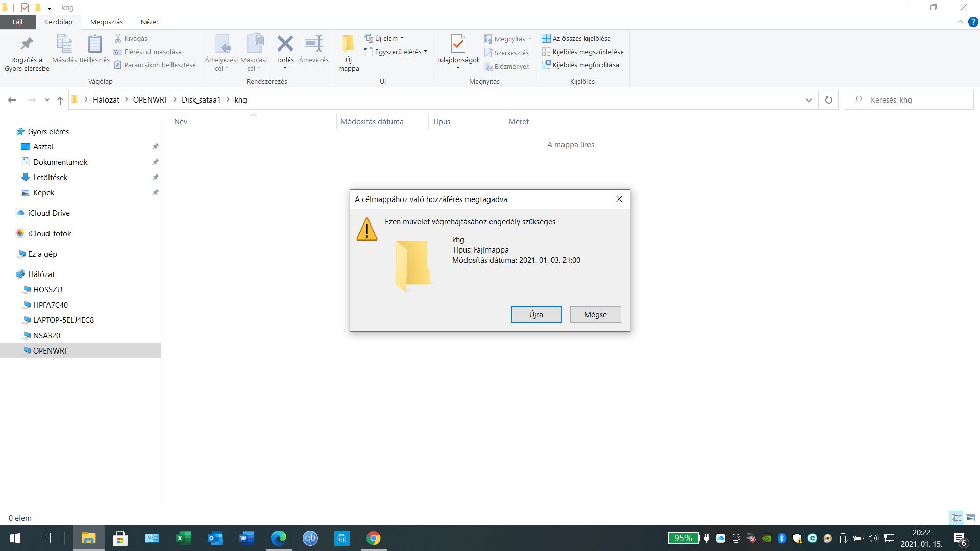Switch to the Nézet ribbon tab

(150, 22)
